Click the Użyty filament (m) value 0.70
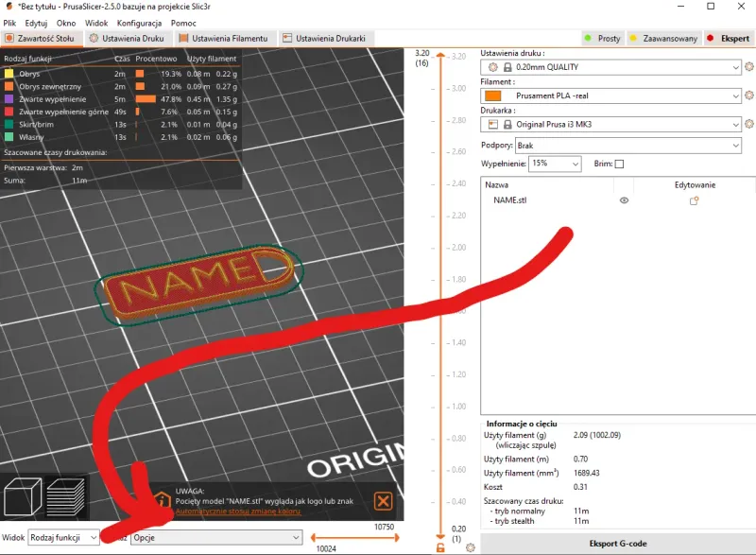Image resolution: width=756 pixels, height=555 pixels. [x=580, y=460]
